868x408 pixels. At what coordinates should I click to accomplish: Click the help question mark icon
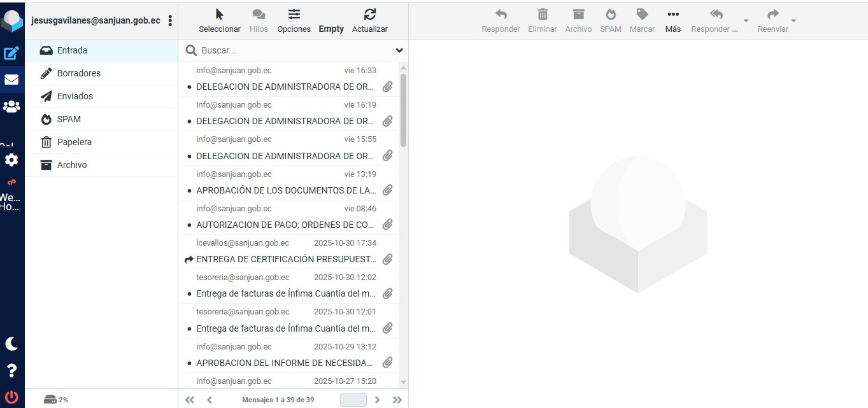[11, 370]
